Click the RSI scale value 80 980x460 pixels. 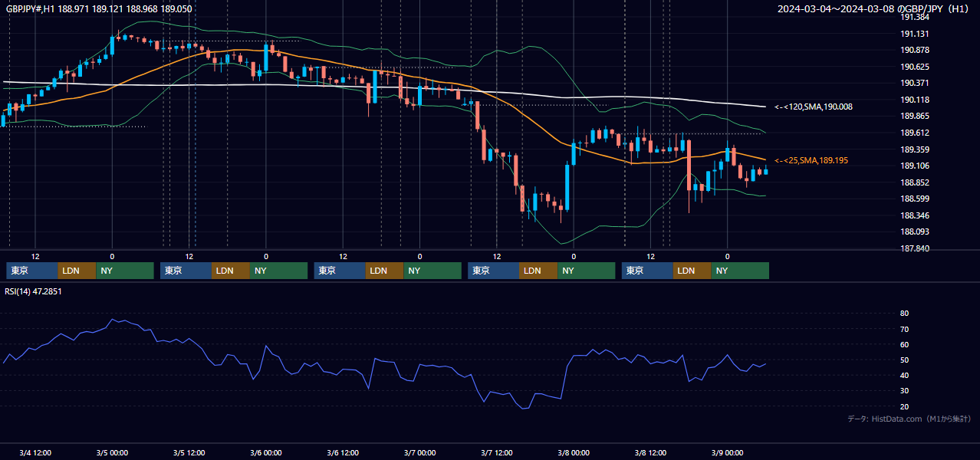[x=904, y=314]
